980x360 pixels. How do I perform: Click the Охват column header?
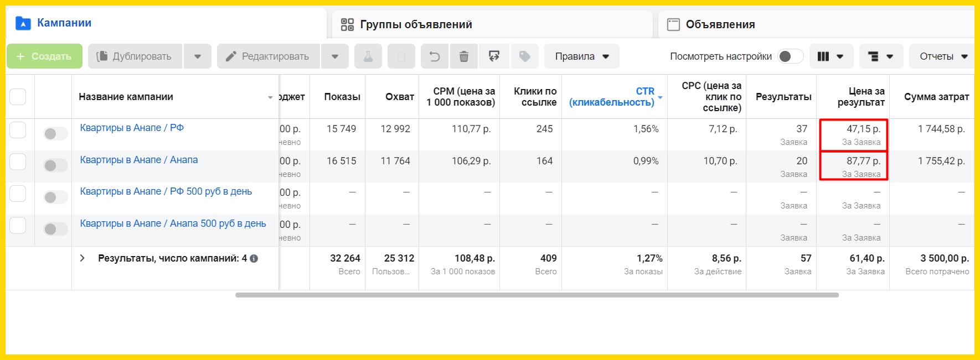point(400,97)
